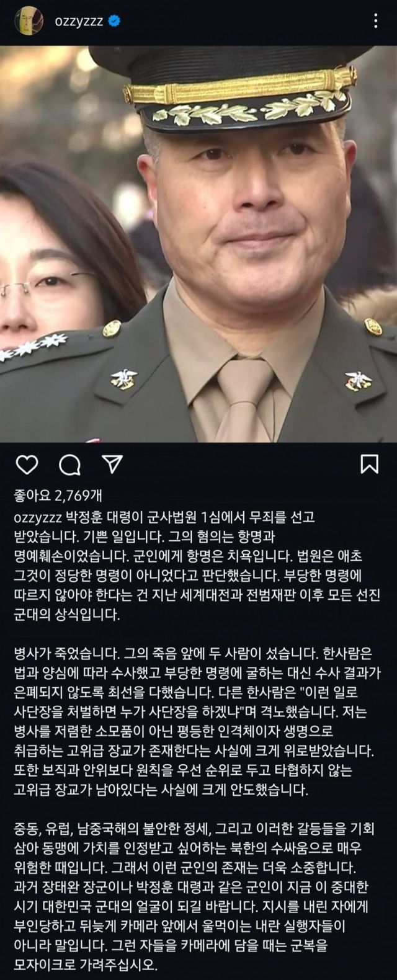Share the post using the paper plane icon
Viewport: 397px width, 980px height.
pyautogui.click(x=110, y=464)
